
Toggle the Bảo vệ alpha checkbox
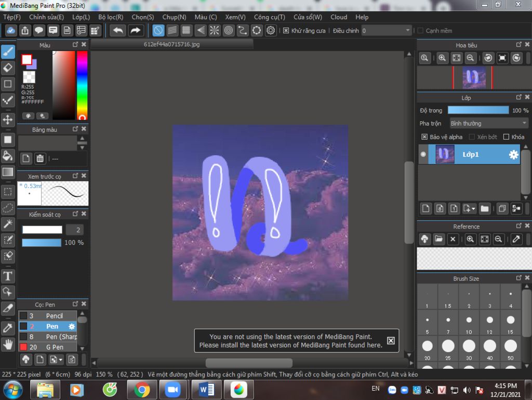point(424,137)
